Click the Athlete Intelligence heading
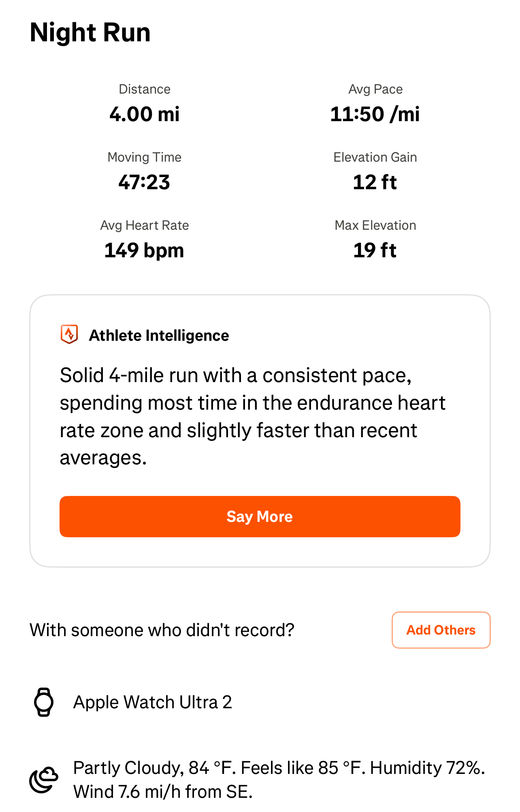Screen dimensions: 520x812 [159, 335]
